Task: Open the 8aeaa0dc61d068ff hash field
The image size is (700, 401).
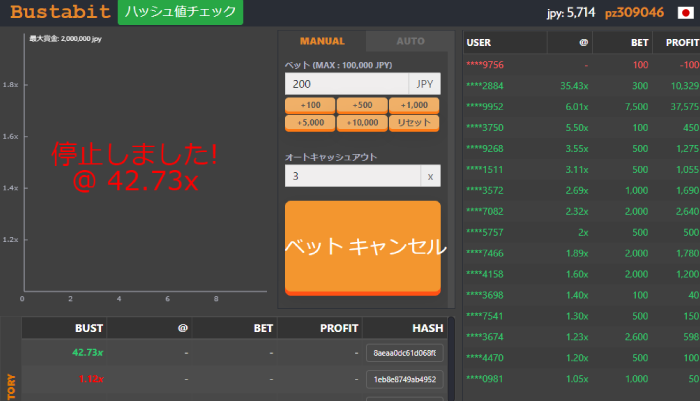Action: 404,353
